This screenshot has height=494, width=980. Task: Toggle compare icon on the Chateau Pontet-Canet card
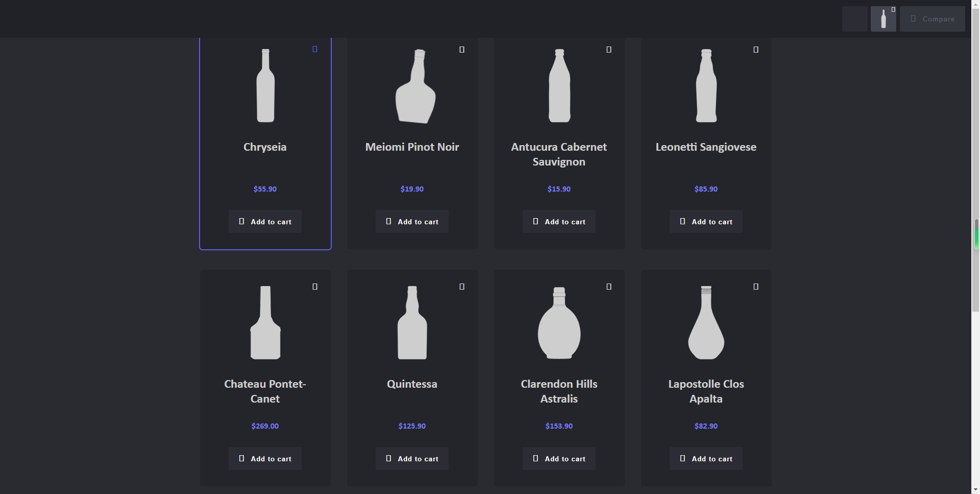coord(315,287)
